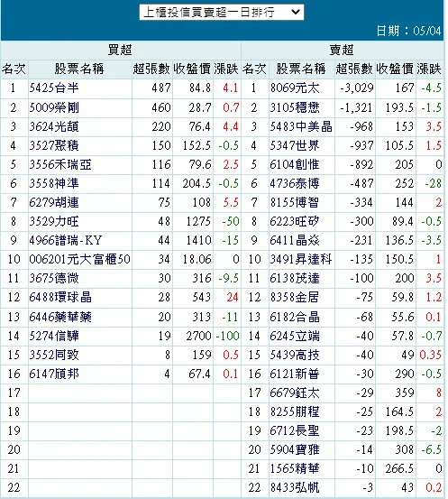448x499 pixels.
Task: Click 台半 net buy value 487
Action: (161, 88)
